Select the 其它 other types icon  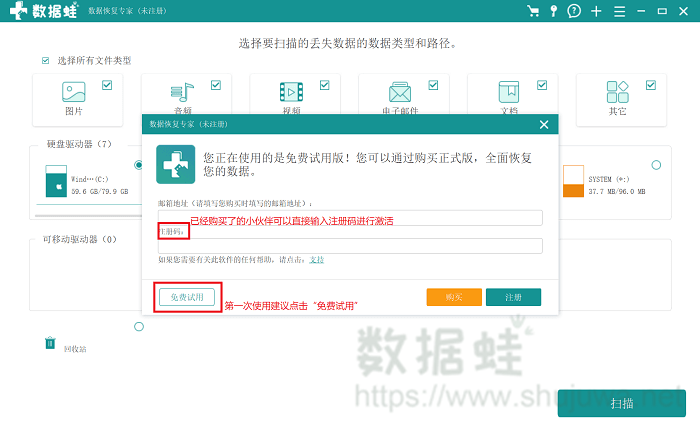617,92
